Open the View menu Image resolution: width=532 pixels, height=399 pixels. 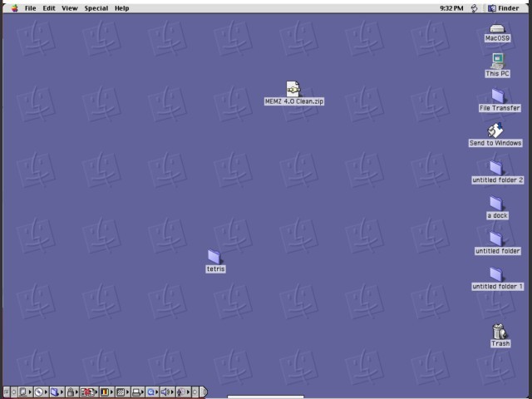tap(70, 8)
